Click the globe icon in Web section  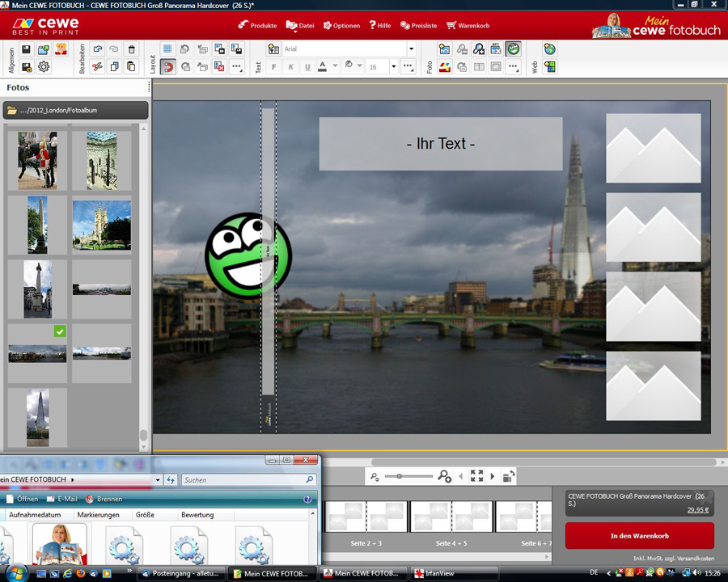(549, 50)
